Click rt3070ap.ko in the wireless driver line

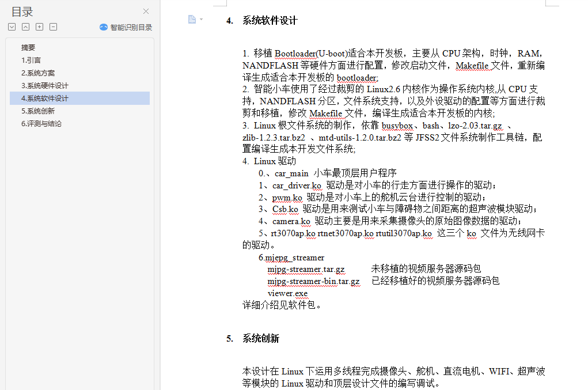[x=293, y=234]
